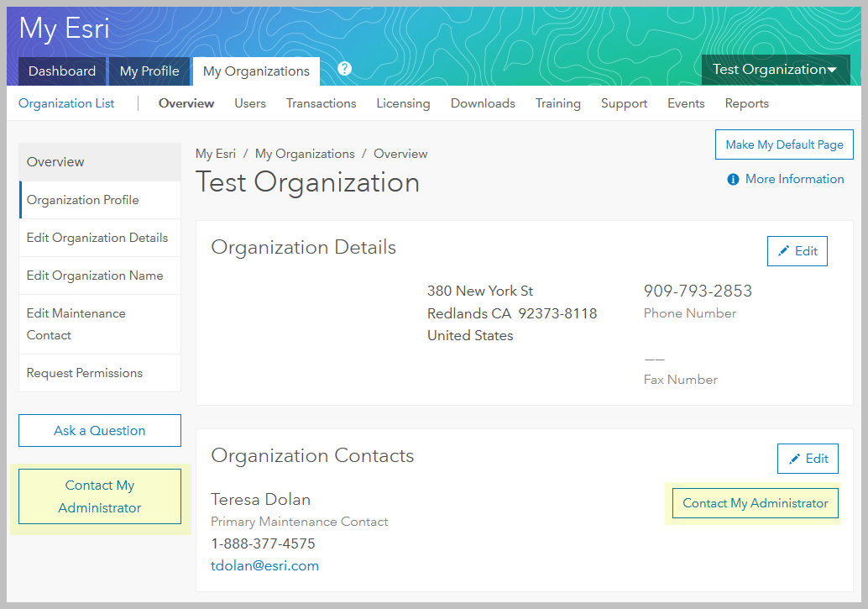This screenshot has width=868, height=609.
Task: Click Contact My Administrator in Organization Contacts
Action: (x=755, y=503)
